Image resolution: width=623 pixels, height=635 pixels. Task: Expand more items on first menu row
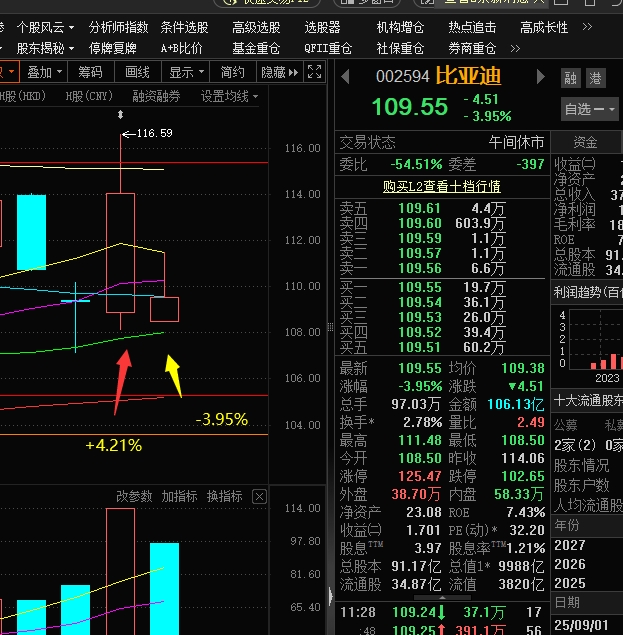(587, 27)
